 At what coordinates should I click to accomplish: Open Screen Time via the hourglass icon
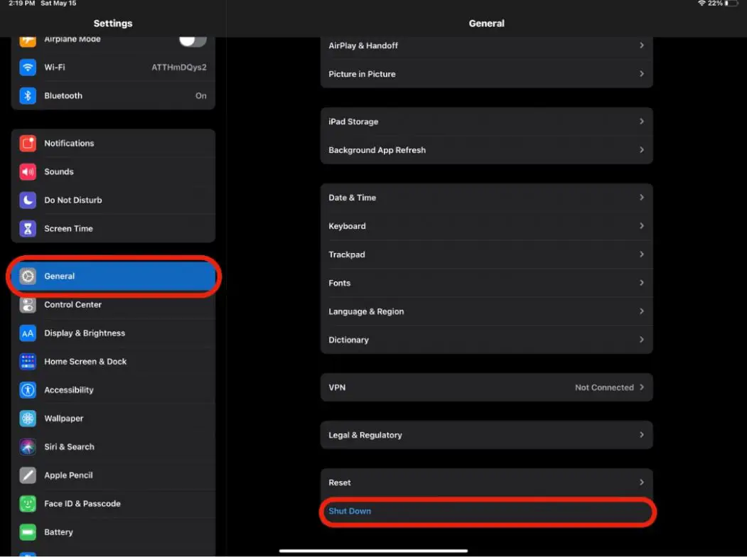tap(27, 228)
